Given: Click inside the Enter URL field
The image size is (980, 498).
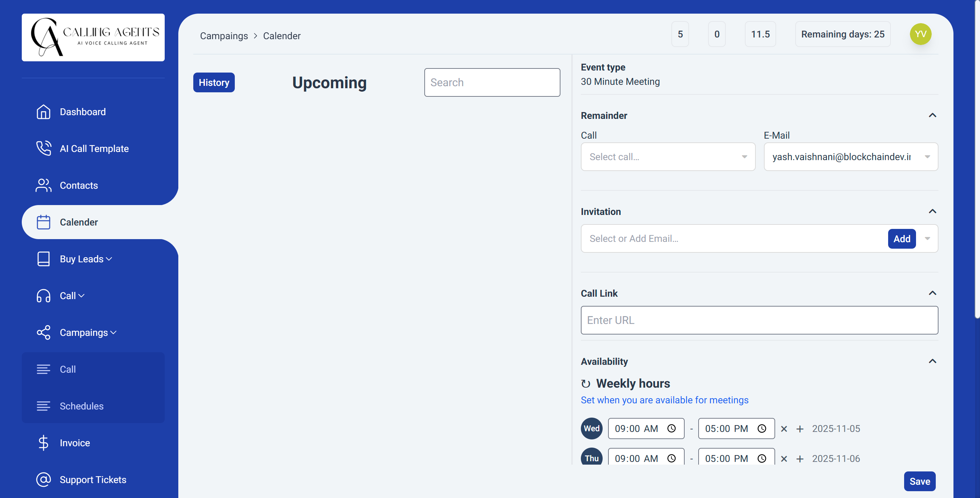Looking at the screenshot, I should (759, 320).
